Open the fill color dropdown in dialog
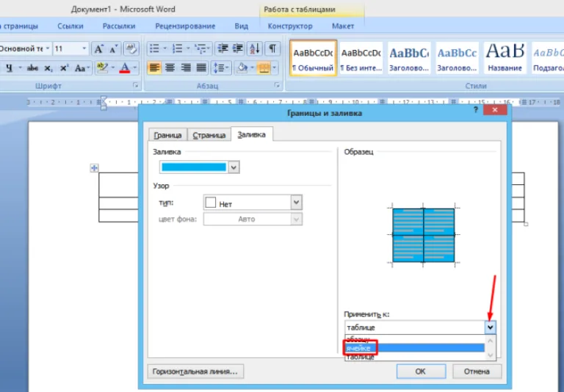This screenshot has width=564, height=392. point(234,167)
